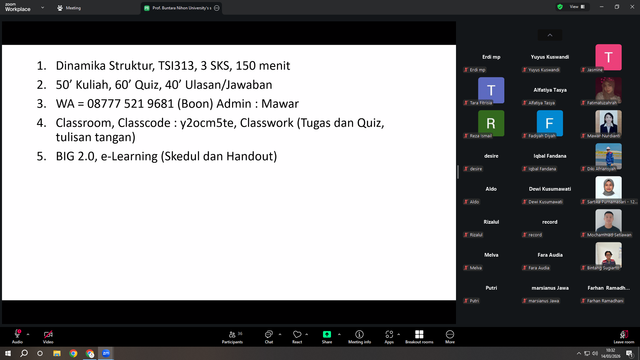
Task: Click the green encryption shield icon
Action: tap(560, 7)
